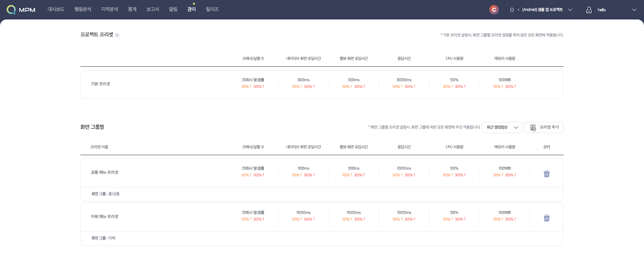The image size is (644, 279).
Task: Open the 기본 프리셋 row
Action: click(101, 84)
